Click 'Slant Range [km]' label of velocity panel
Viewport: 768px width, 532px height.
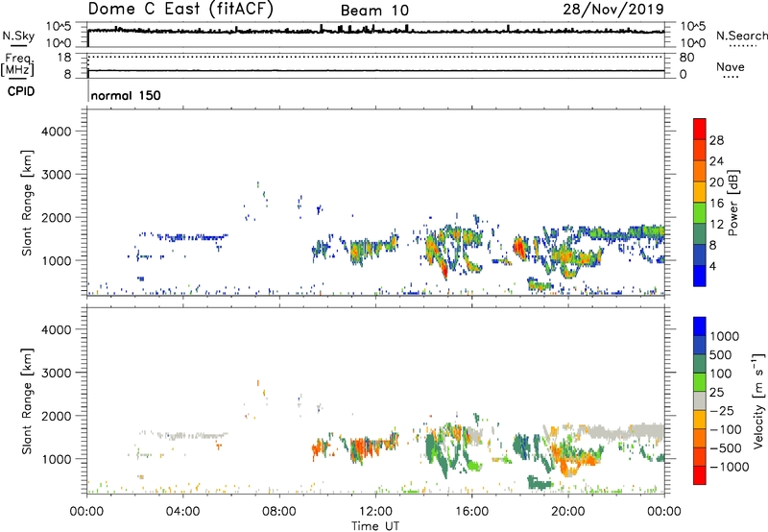(x=28, y=400)
